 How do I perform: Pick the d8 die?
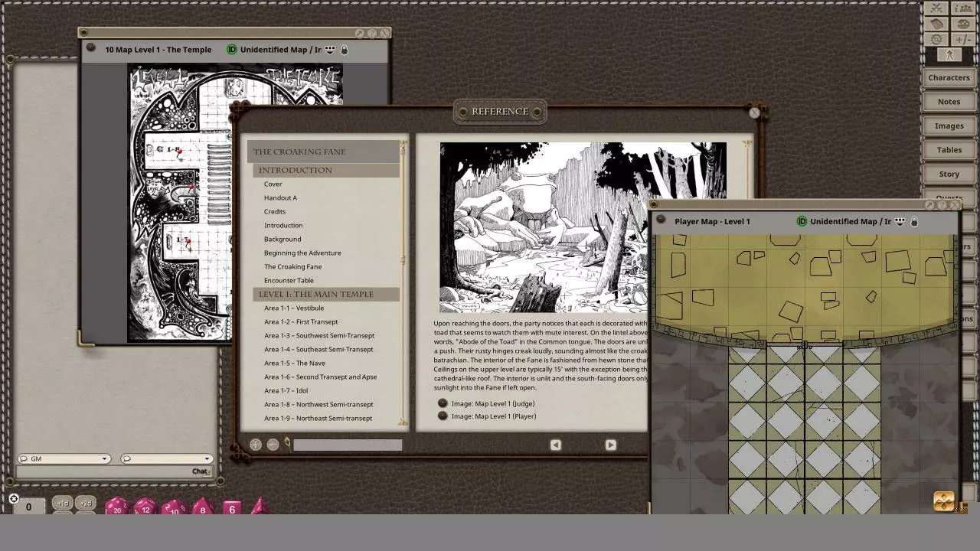[x=203, y=507]
